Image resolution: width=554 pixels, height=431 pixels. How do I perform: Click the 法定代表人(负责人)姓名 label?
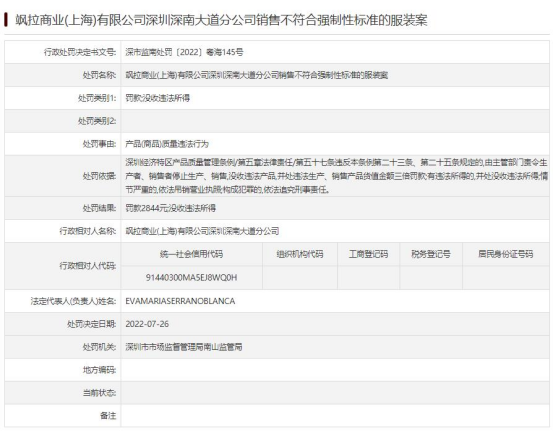pyautogui.click(x=73, y=301)
